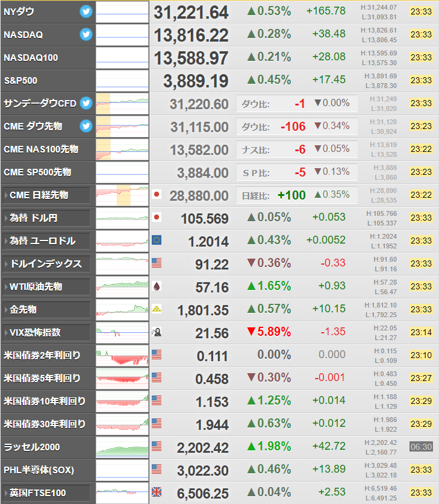Click oil drop icon in WTI原油先物 row
Viewport: 439px width, 504px height.
pyautogui.click(x=157, y=286)
